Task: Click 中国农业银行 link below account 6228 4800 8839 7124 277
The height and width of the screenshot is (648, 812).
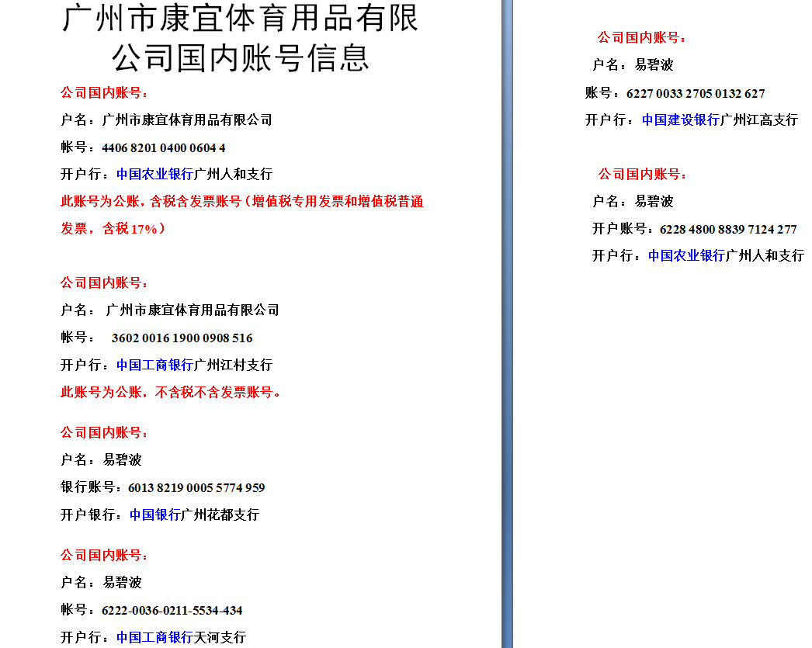Action: [686, 256]
